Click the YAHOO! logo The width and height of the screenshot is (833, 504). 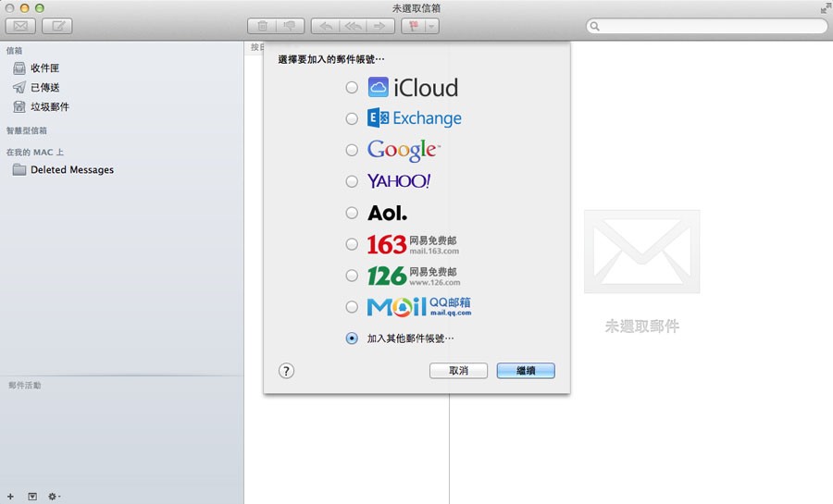[399, 181]
